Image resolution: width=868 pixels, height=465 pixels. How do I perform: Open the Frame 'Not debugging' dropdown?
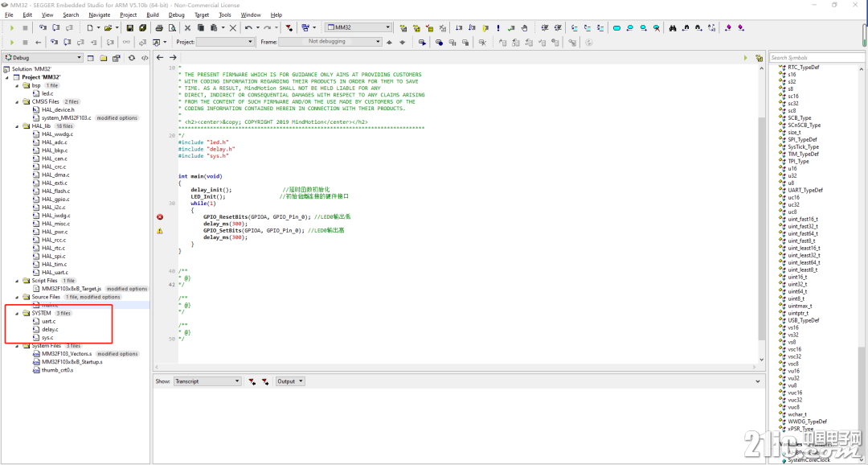click(330, 42)
